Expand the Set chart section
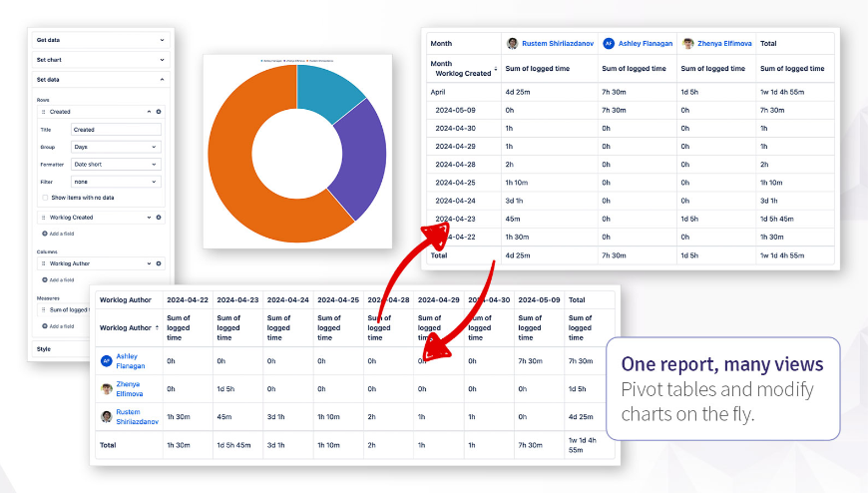Viewport: 868px width, 493px height. tap(100, 60)
